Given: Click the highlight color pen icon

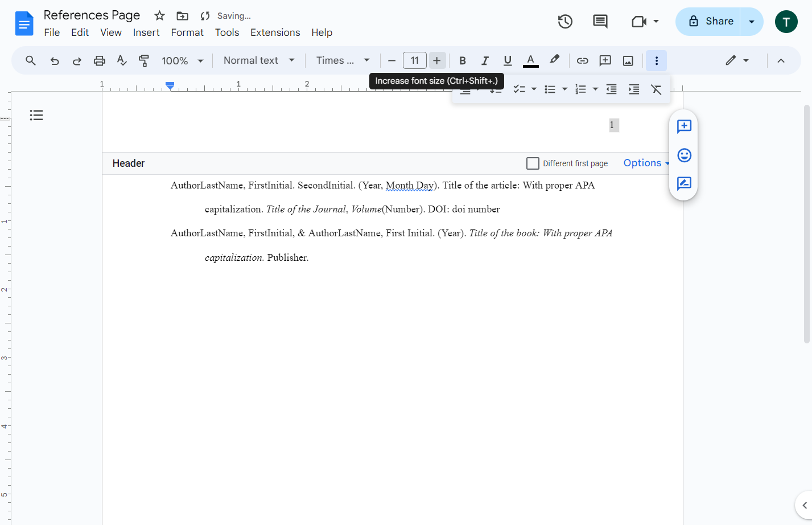Looking at the screenshot, I should tap(554, 60).
